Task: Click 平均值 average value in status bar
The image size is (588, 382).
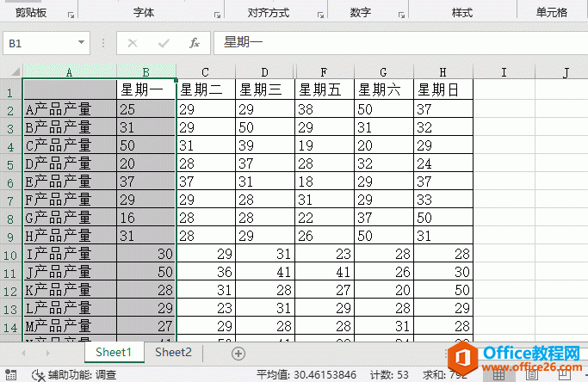Action: pos(306,374)
